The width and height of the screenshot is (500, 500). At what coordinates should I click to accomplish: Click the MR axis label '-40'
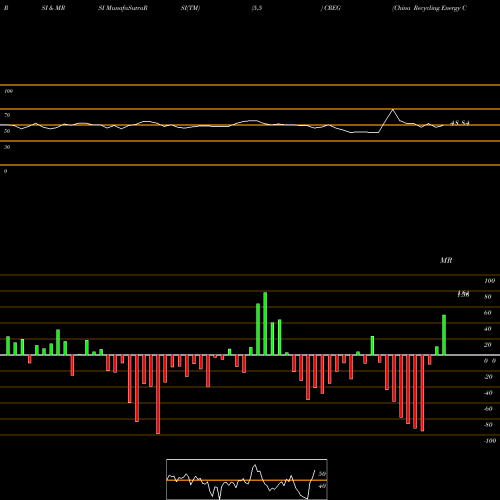point(488,393)
